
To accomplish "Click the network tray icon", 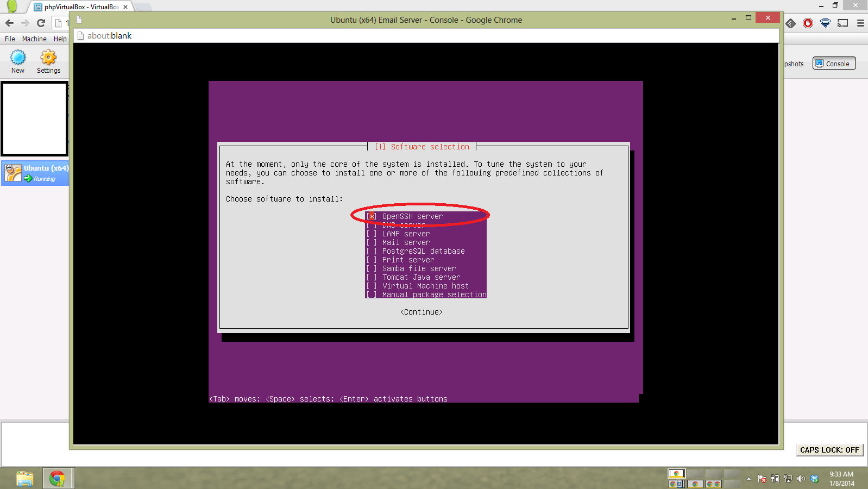I will coord(788,479).
